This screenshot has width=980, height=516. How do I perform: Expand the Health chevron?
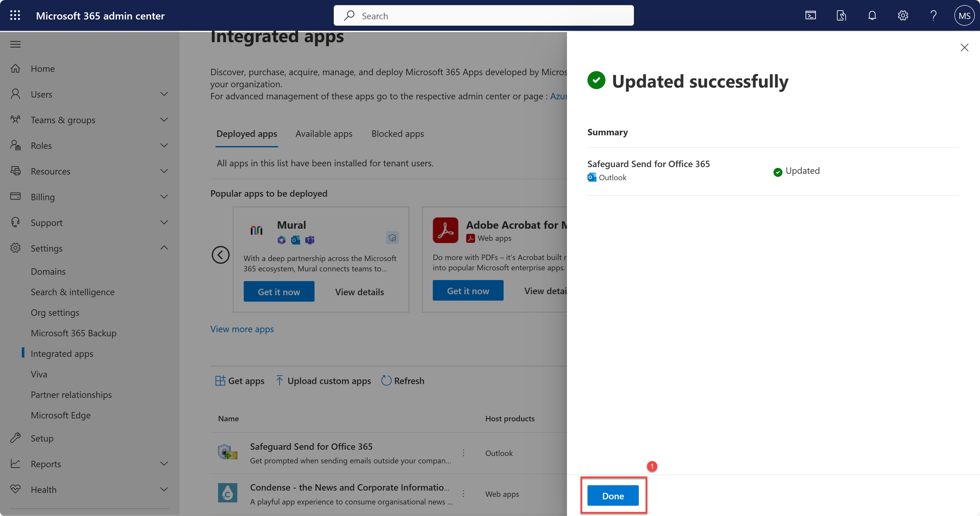164,489
